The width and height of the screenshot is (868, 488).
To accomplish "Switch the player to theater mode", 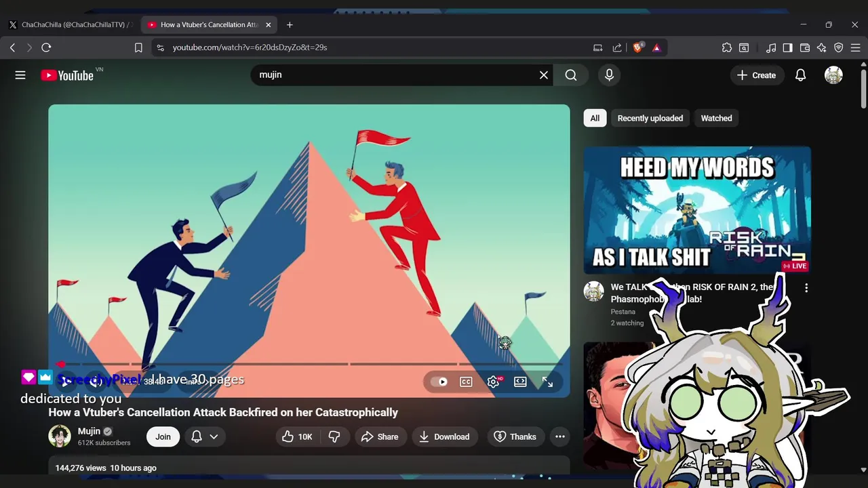I will click(x=520, y=382).
